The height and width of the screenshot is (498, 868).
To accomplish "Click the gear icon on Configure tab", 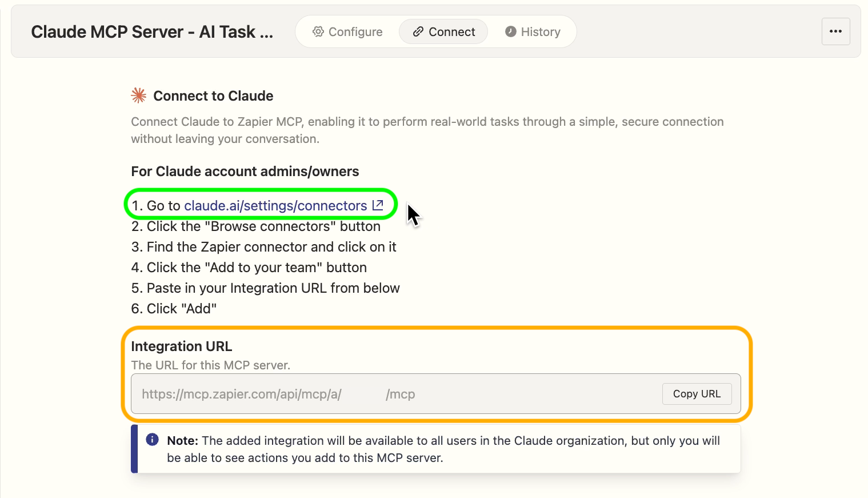I will [318, 31].
